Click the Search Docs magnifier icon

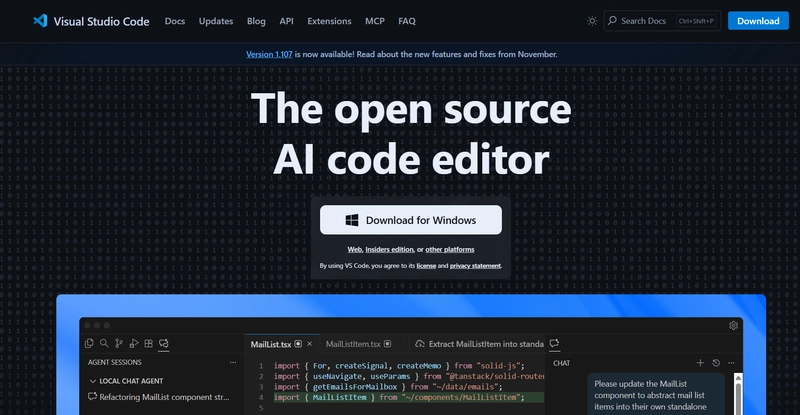[612, 20]
